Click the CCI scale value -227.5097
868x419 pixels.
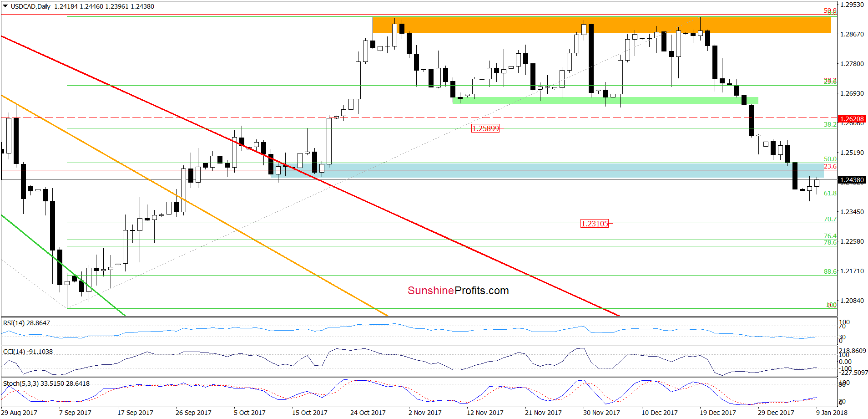pos(853,373)
